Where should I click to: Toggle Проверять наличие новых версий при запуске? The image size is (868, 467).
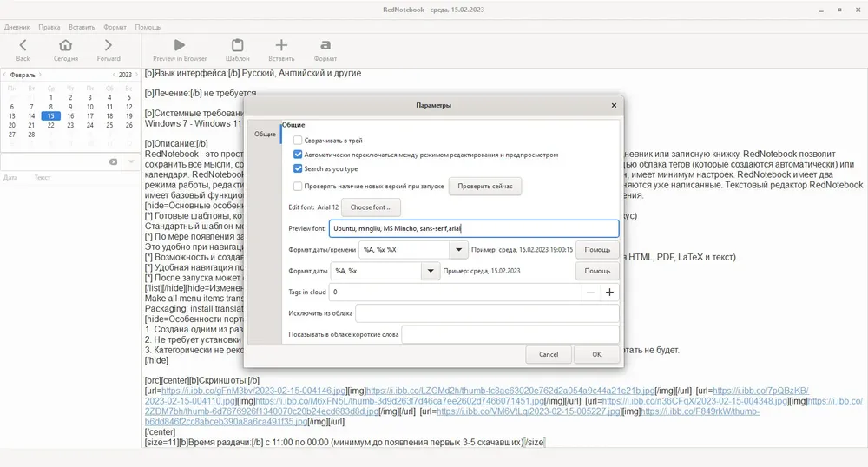(x=298, y=187)
